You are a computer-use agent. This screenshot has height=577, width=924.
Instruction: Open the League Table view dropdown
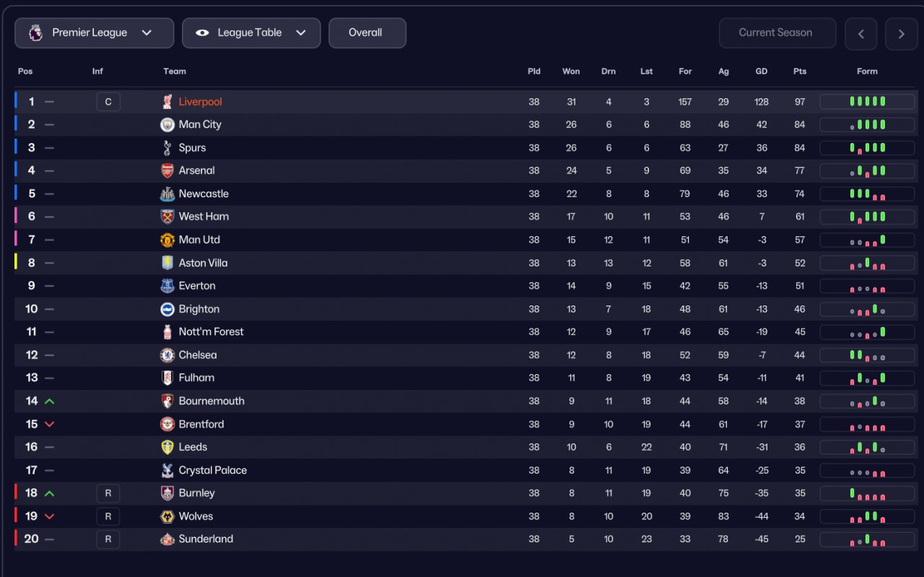(x=251, y=33)
